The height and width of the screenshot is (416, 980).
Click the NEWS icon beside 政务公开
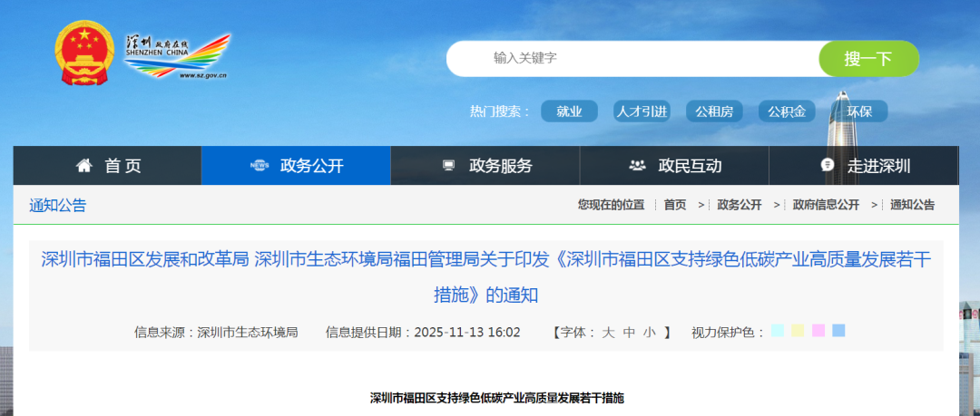pos(260,166)
